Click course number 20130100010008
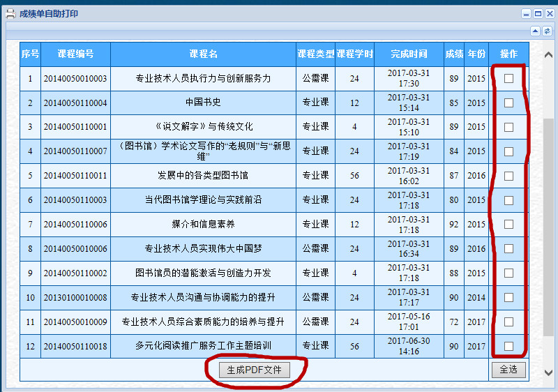Image resolution: width=558 pixels, height=392 pixels. coord(75,297)
